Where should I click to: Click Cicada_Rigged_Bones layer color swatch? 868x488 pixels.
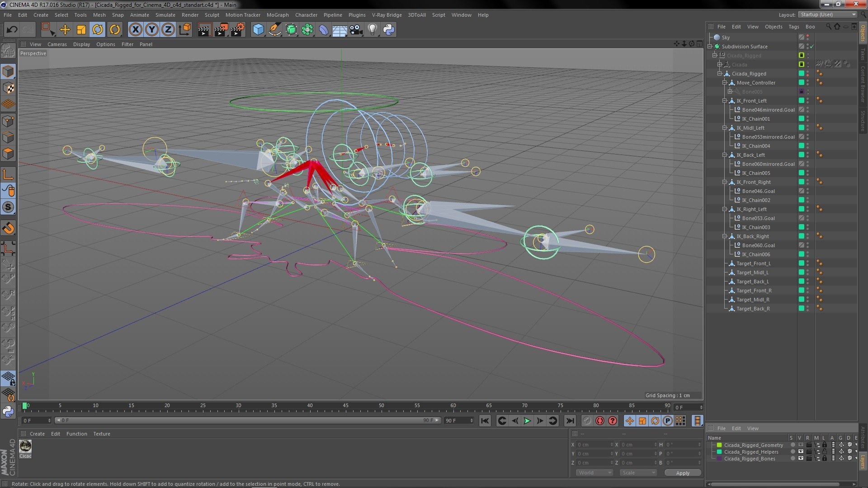pyautogui.click(x=719, y=459)
